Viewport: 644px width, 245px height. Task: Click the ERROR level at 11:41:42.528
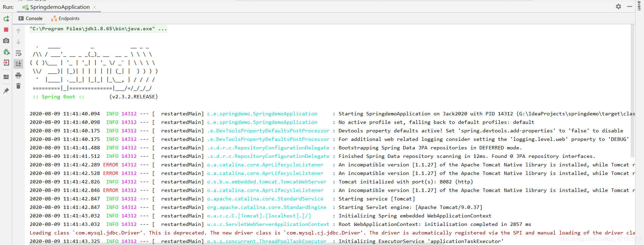pos(111,173)
